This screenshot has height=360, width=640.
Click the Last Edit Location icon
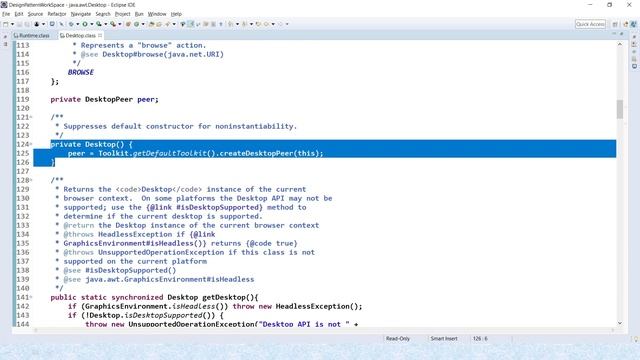(258, 24)
